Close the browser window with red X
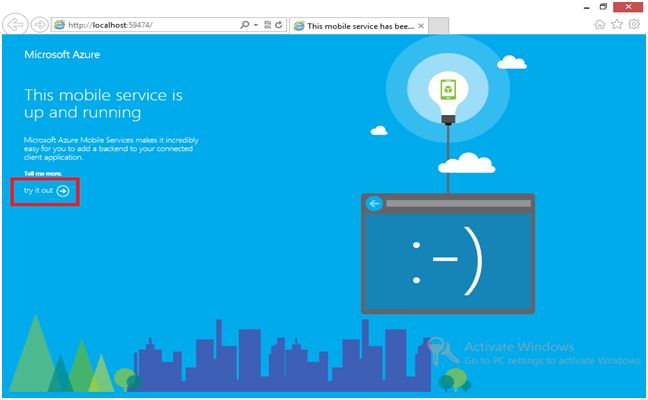 click(628, 7)
